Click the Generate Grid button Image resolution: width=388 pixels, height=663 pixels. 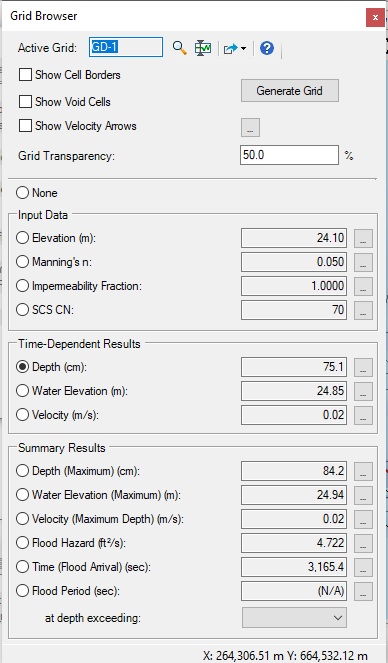[x=290, y=90]
